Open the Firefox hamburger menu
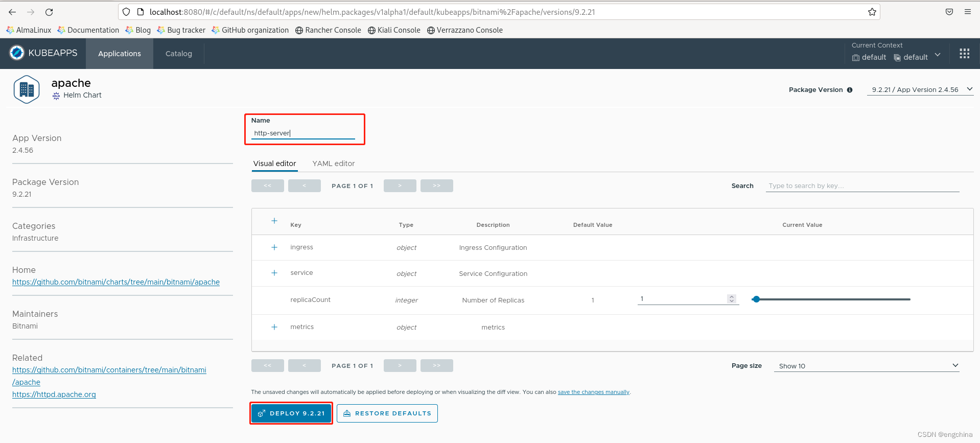 tap(968, 12)
